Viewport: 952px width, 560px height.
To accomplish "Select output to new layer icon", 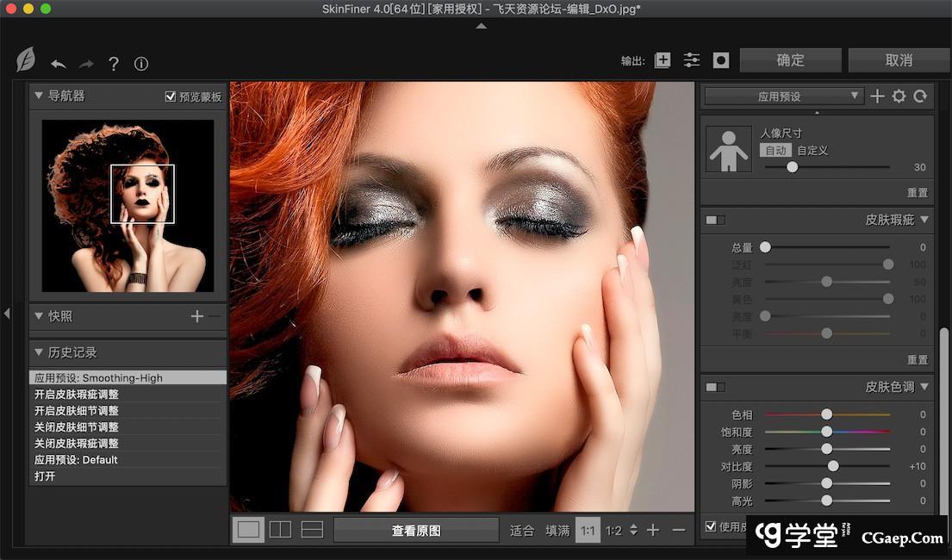I will 663,60.
